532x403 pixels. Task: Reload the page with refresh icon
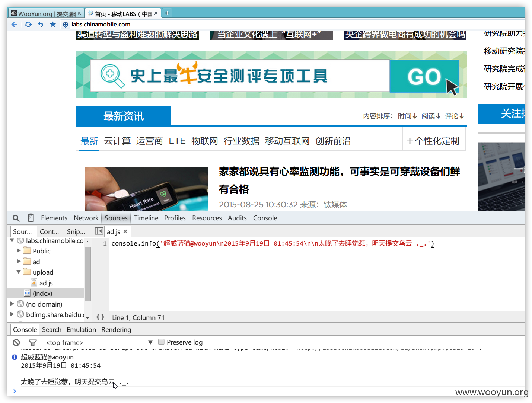point(28,24)
